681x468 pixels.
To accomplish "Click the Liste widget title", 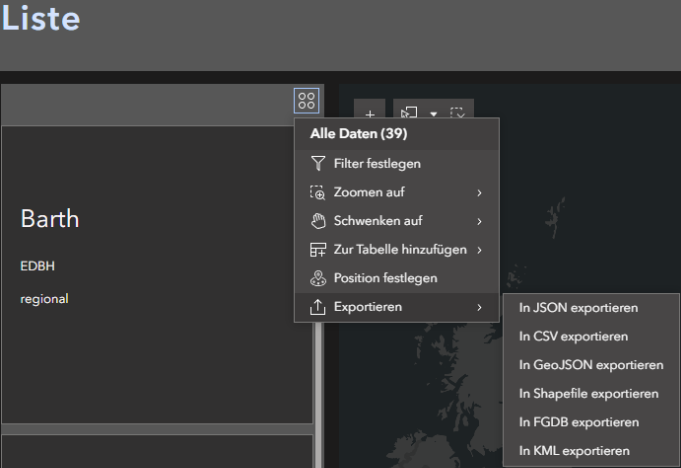I will 41,18.
